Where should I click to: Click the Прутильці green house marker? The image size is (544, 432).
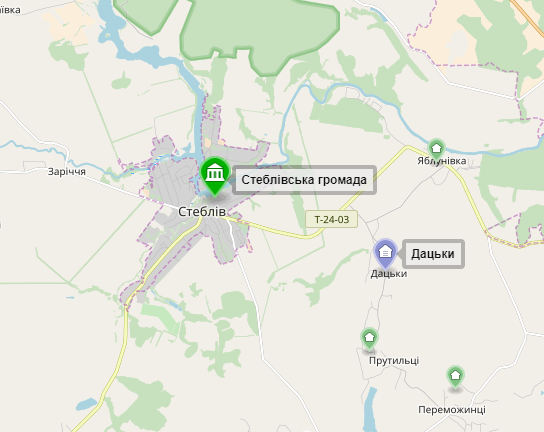[369, 339]
